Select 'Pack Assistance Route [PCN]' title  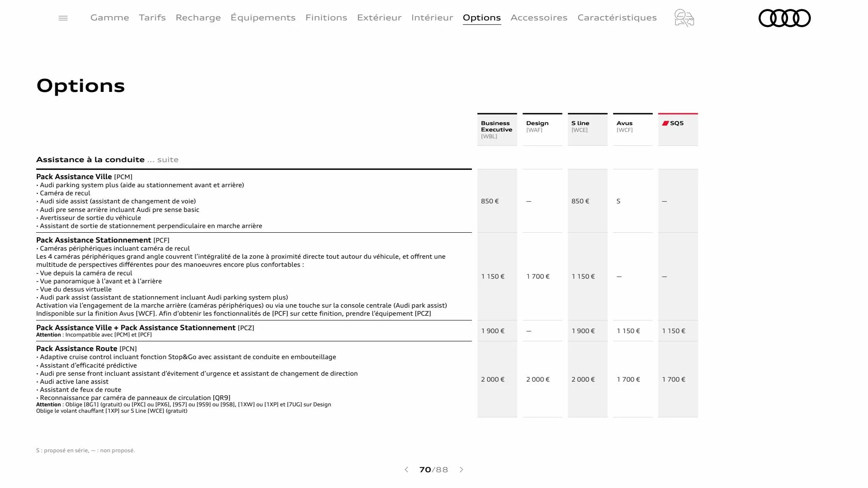[x=86, y=348]
